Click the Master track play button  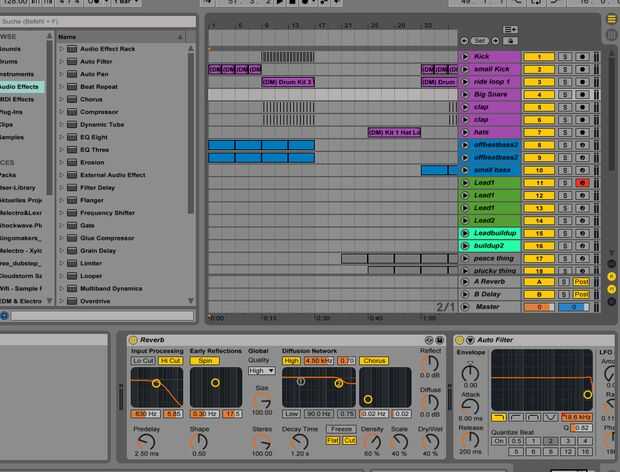click(x=465, y=307)
